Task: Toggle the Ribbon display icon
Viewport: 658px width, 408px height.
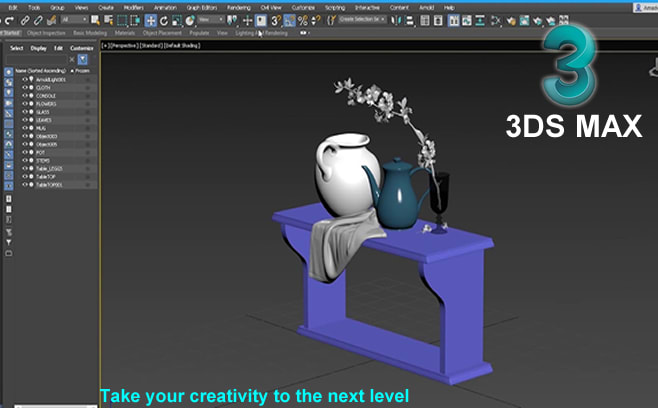Action: coord(454,21)
